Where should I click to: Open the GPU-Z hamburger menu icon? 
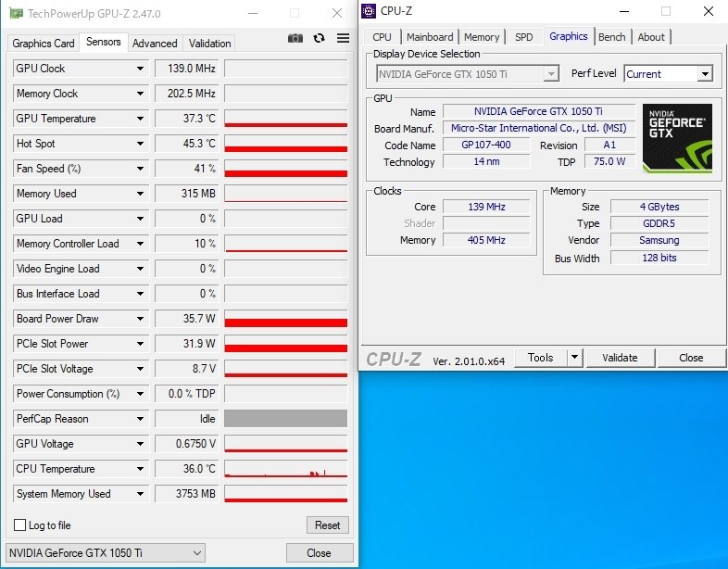point(343,38)
